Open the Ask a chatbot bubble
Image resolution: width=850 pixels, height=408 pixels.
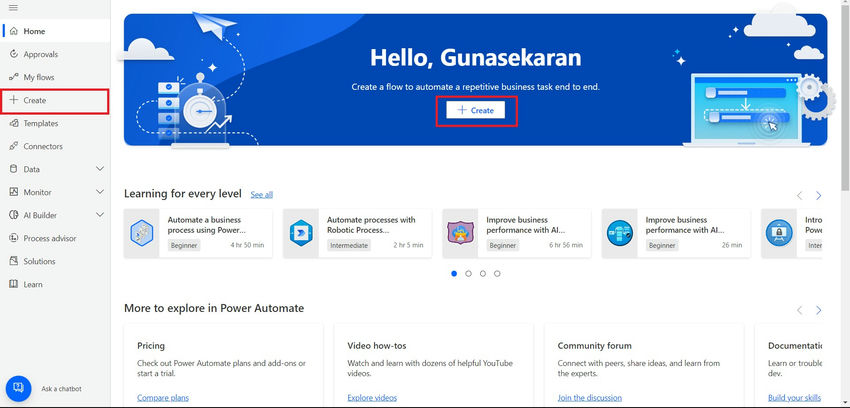point(18,388)
